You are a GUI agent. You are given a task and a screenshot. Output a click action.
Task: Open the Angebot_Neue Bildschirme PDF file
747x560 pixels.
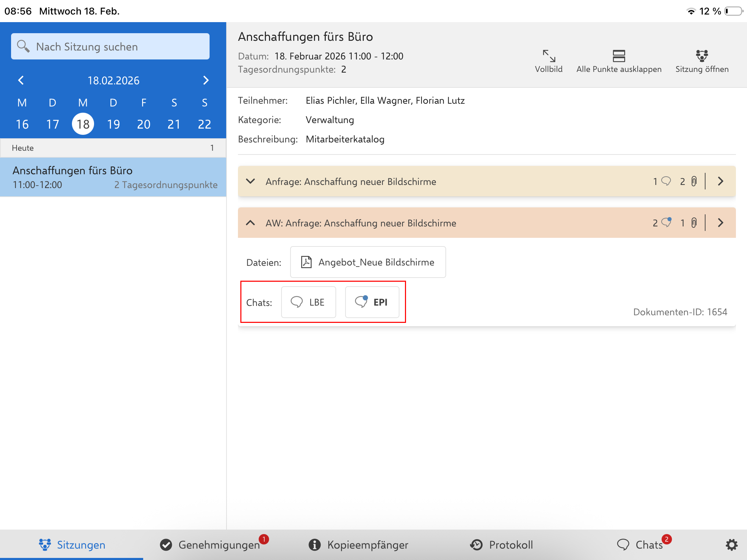(x=368, y=262)
